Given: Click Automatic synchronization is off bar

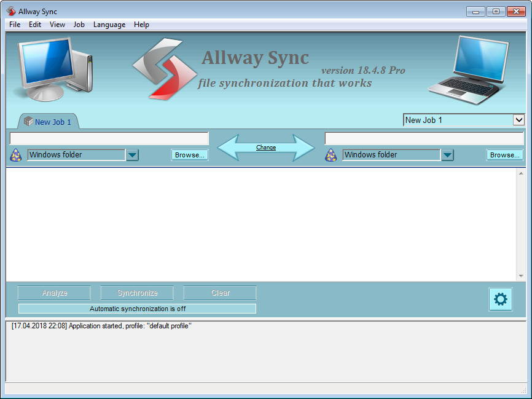Looking at the screenshot, I should (138, 309).
